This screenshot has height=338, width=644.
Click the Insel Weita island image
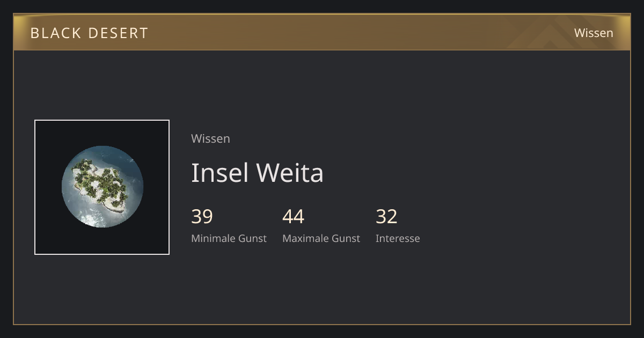102,187
